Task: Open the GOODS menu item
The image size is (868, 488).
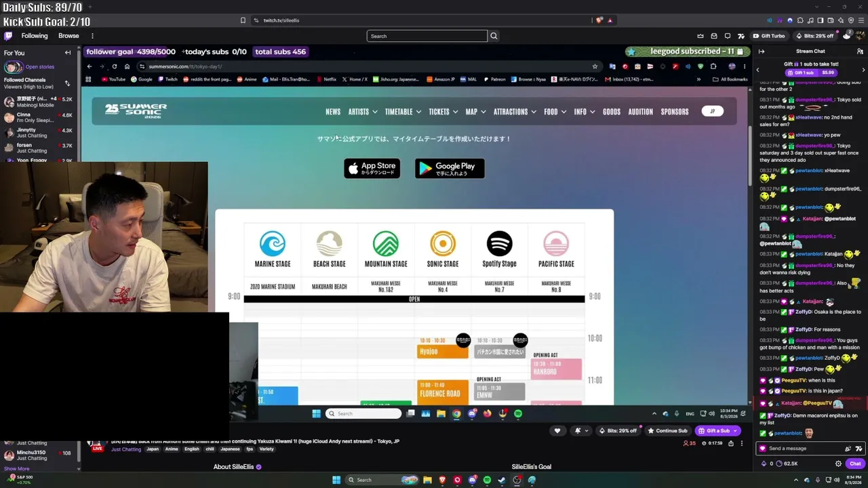Action: coord(612,112)
